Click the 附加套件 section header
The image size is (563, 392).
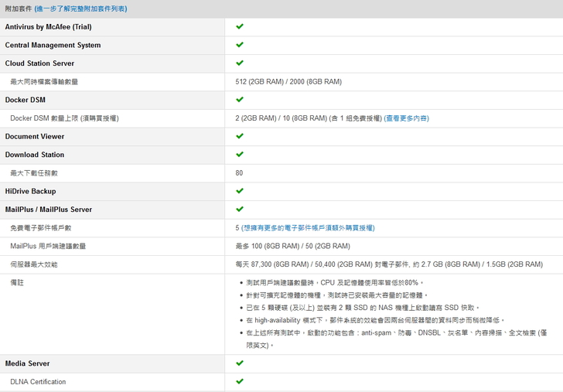19,9
